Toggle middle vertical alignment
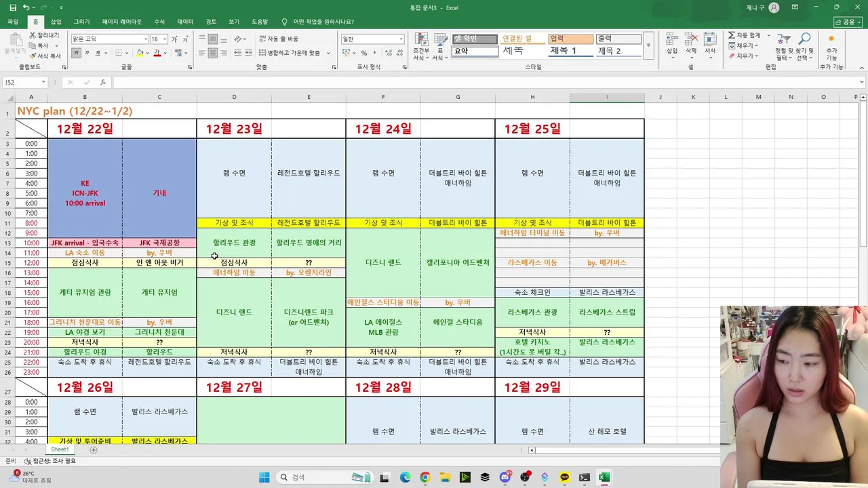This screenshot has height=488, width=868. click(x=212, y=39)
